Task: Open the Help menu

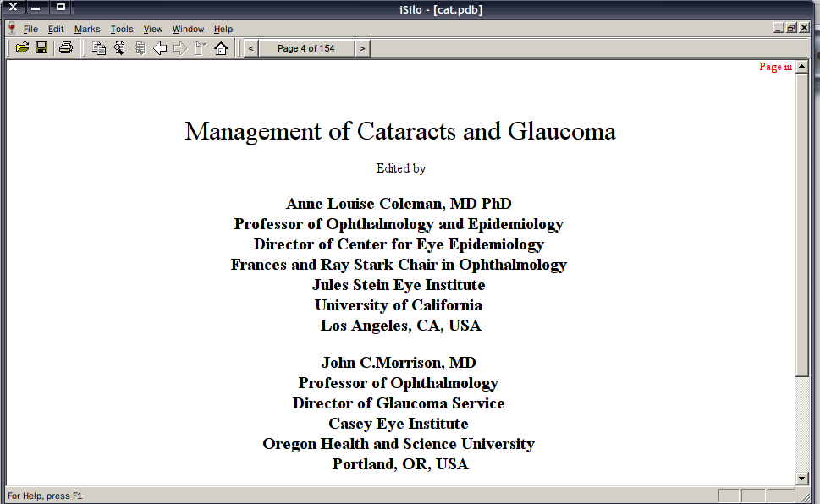Action: 223,30
